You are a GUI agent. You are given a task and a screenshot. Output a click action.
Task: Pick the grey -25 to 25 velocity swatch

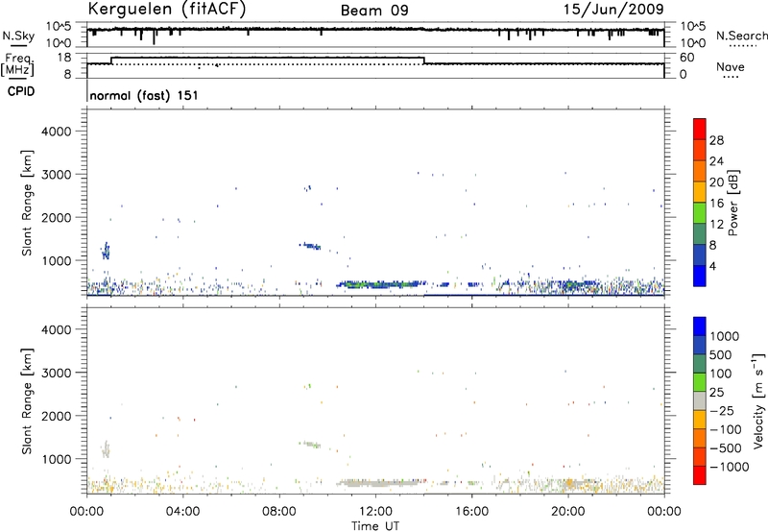click(700, 401)
